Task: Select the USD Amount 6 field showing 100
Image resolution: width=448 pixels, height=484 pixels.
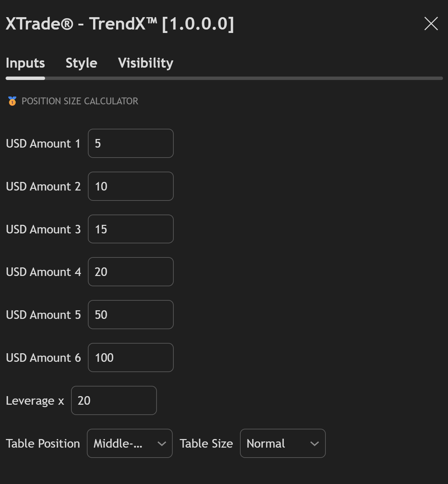Action: 130,357
